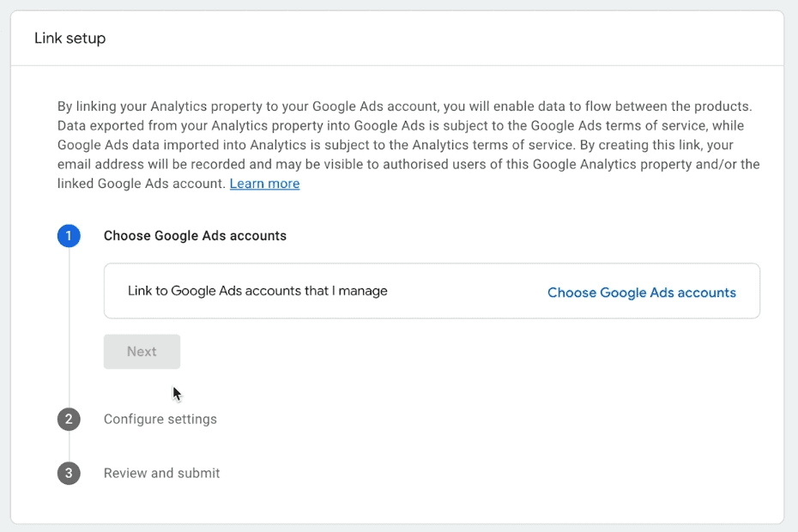Click the numbered badge beside Review and submit

69,473
